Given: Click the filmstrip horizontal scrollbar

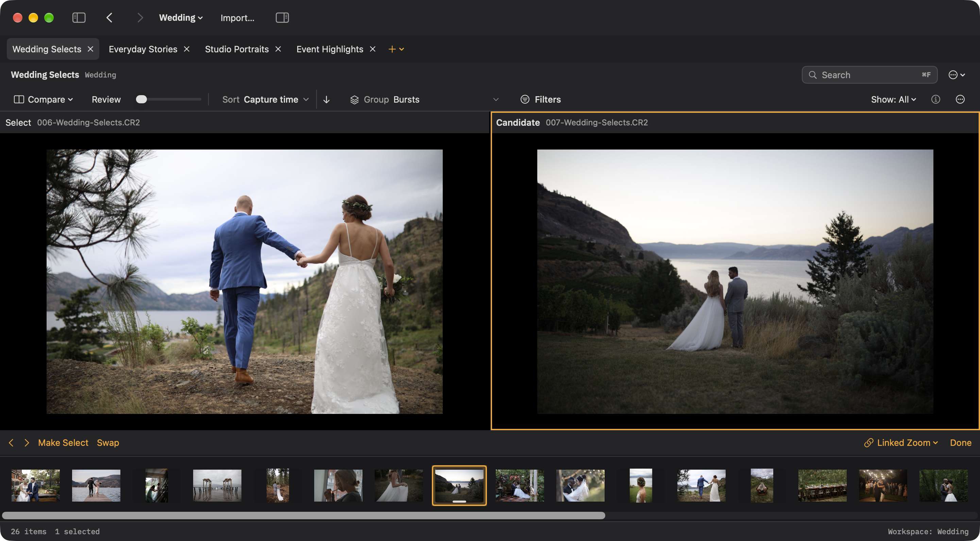Looking at the screenshot, I should pos(304,516).
